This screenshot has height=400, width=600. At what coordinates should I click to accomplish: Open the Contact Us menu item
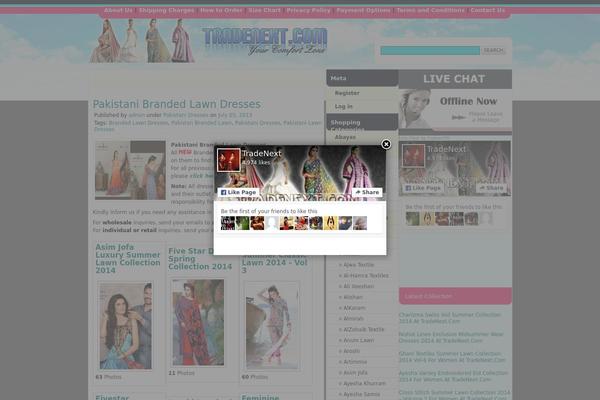pos(488,10)
